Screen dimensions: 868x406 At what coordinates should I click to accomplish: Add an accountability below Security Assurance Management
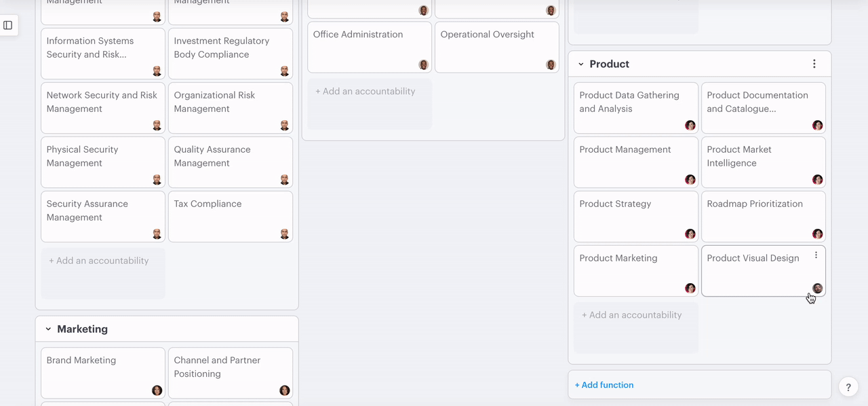[x=98, y=261]
